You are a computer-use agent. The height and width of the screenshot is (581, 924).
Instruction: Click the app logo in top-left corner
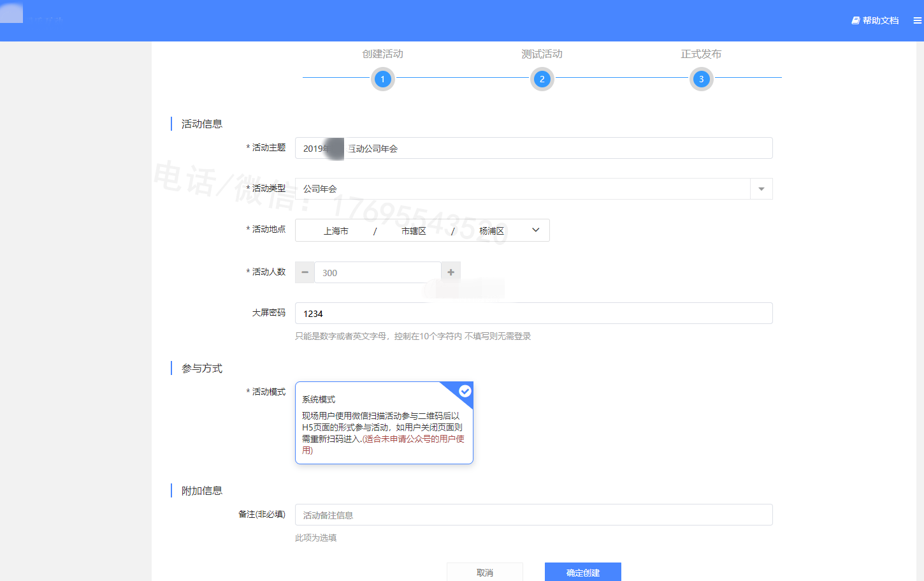[11, 13]
